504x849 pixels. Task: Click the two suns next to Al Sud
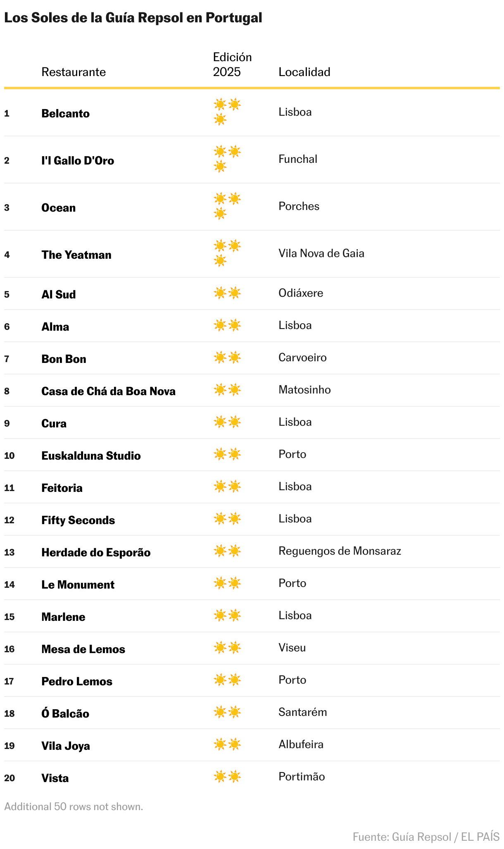[227, 293]
